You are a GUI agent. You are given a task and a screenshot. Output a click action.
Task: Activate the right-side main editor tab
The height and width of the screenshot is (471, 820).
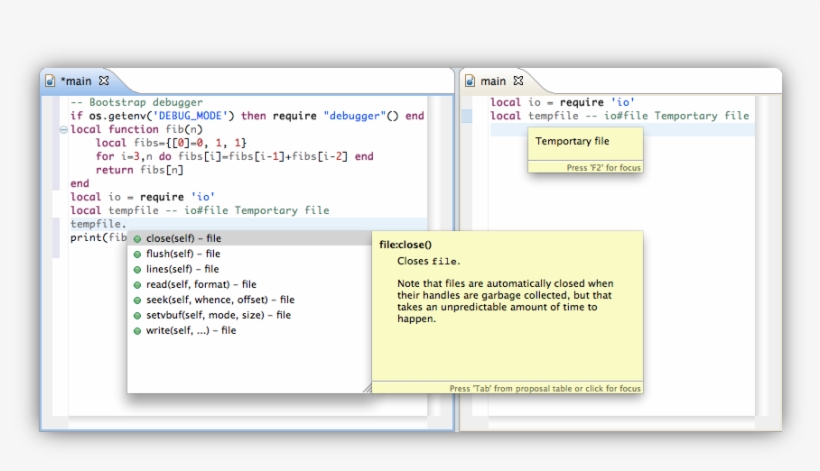tap(493, 81)
